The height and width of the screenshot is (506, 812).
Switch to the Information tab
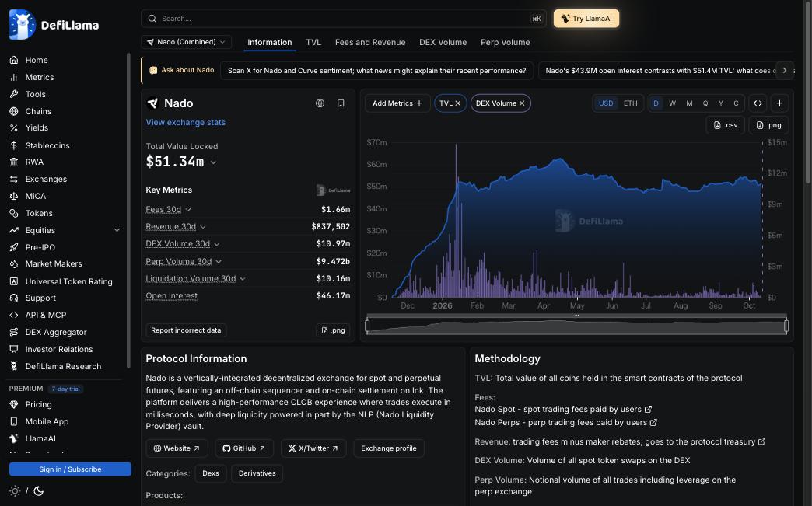(270, 43)
